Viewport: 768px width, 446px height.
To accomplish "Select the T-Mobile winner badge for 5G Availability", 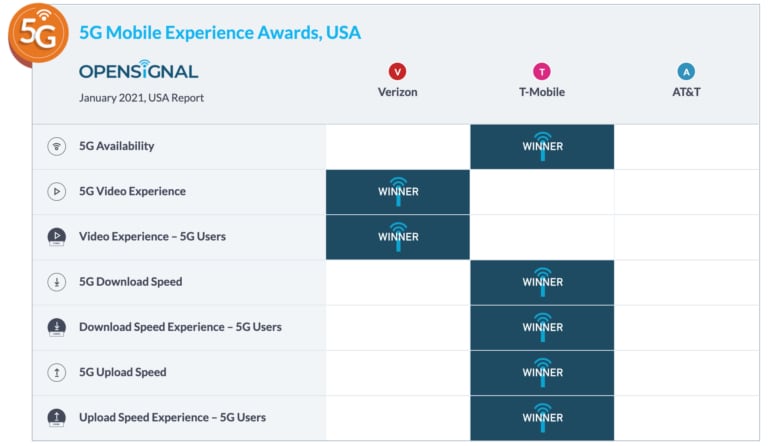I will click(x=542, y=146).
